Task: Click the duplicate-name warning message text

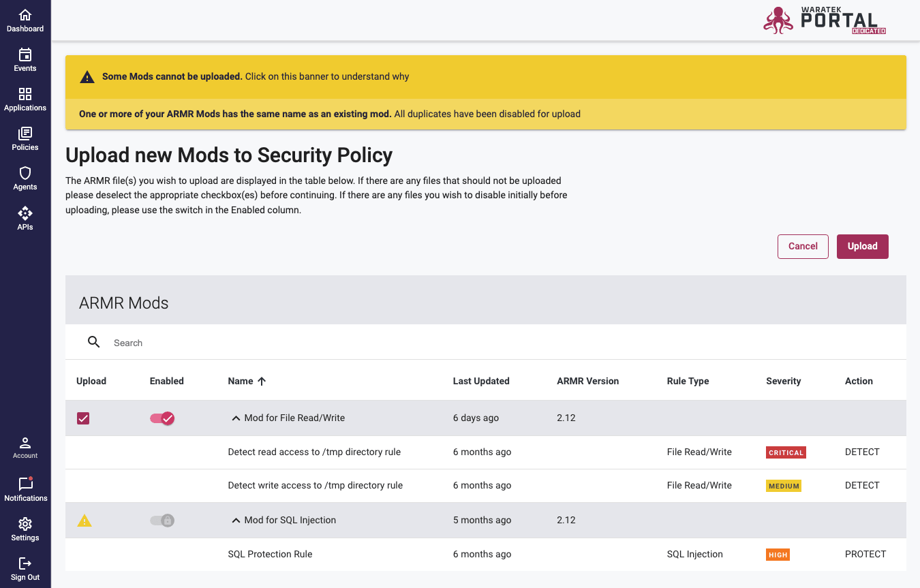Action: [x=330, y=114]
